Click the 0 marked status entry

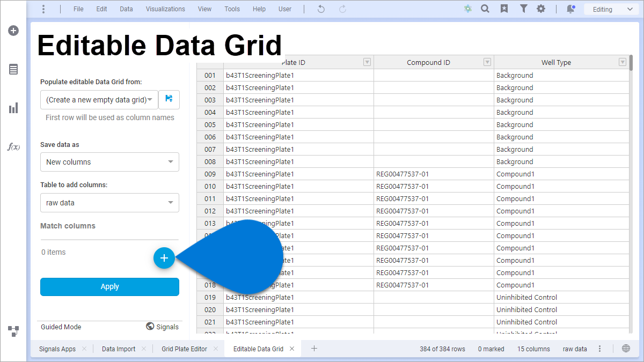click(x=491, y=349)
